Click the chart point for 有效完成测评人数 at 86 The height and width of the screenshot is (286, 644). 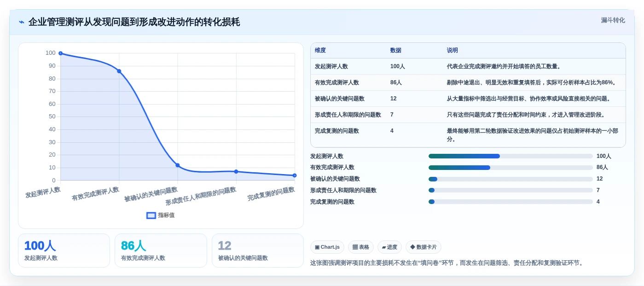pos(119,71)
